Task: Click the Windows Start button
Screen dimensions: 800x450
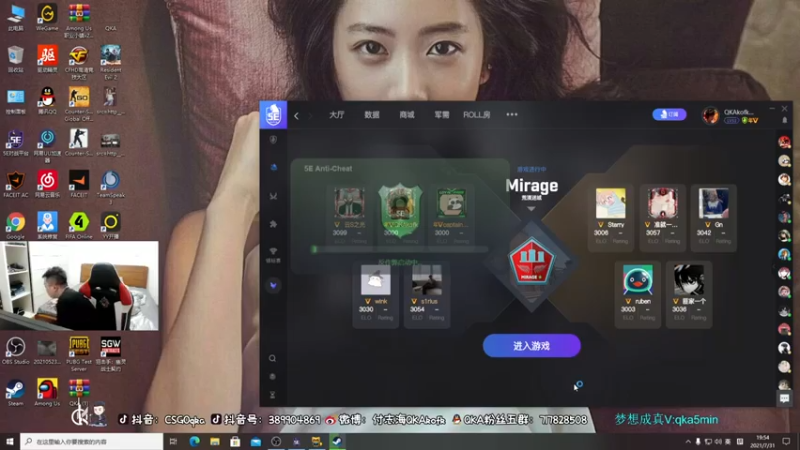Action: (10, 441)
